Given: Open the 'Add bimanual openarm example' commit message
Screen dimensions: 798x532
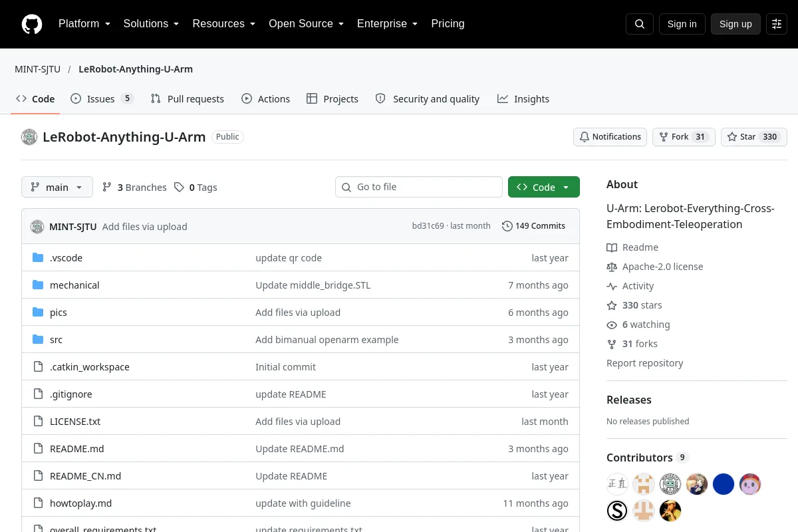Looking at the screenshot, I should [x=327, y=340].
